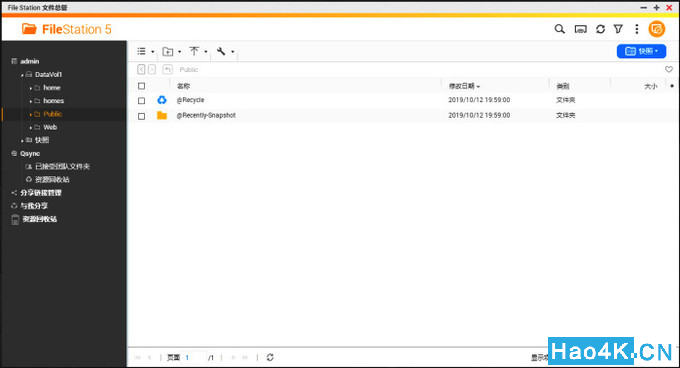Expand the homes folder arrow
Screen dimensions: 680x368
[31, 101]
